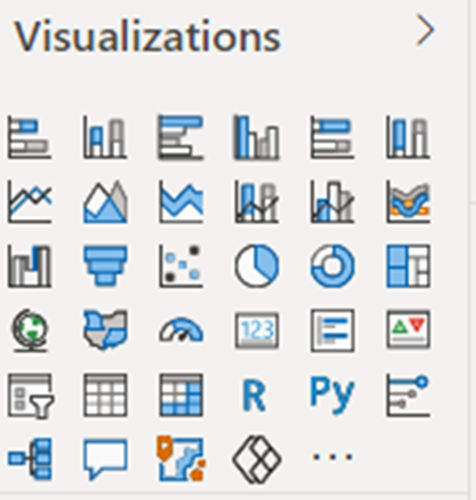Insert the Decomposition tree visual

30,459
